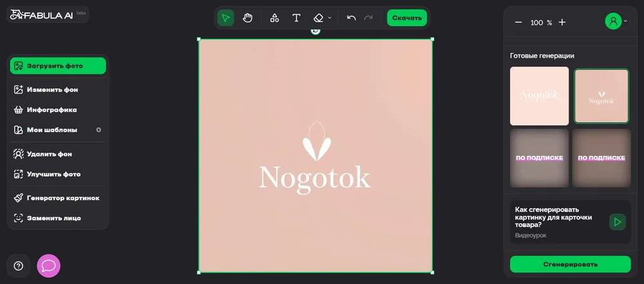This screenshot has width=644, height=284.
Task: Zoom out with the minus button
Action: 518,23
